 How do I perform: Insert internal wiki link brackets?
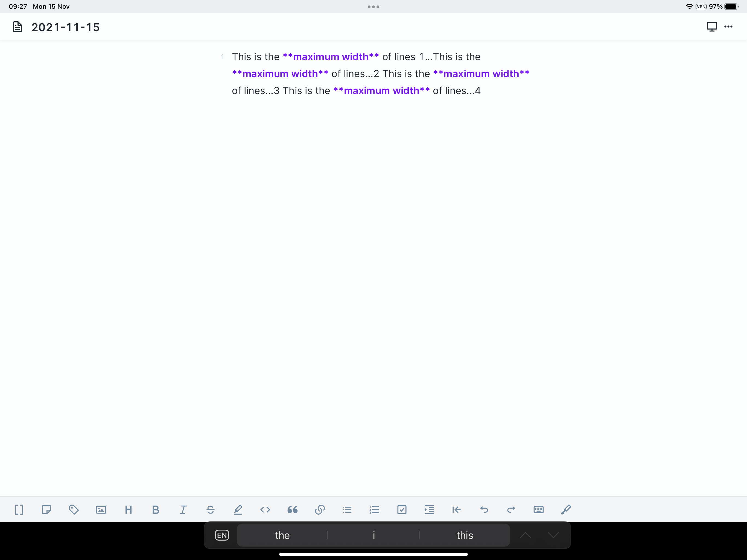click(19, 510)
